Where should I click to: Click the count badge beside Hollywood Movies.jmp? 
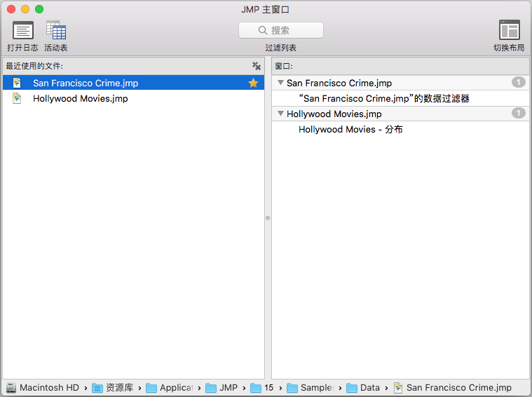(519, 113)
